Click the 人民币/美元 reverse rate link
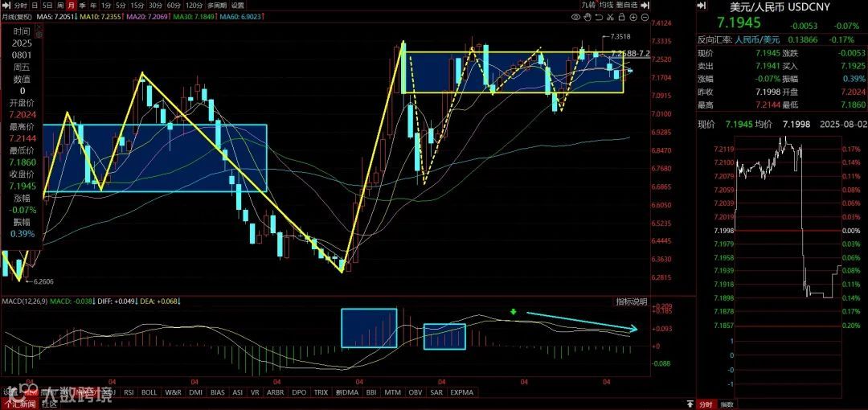This screenshot has width=868, height=410. [x=757, y=40]
